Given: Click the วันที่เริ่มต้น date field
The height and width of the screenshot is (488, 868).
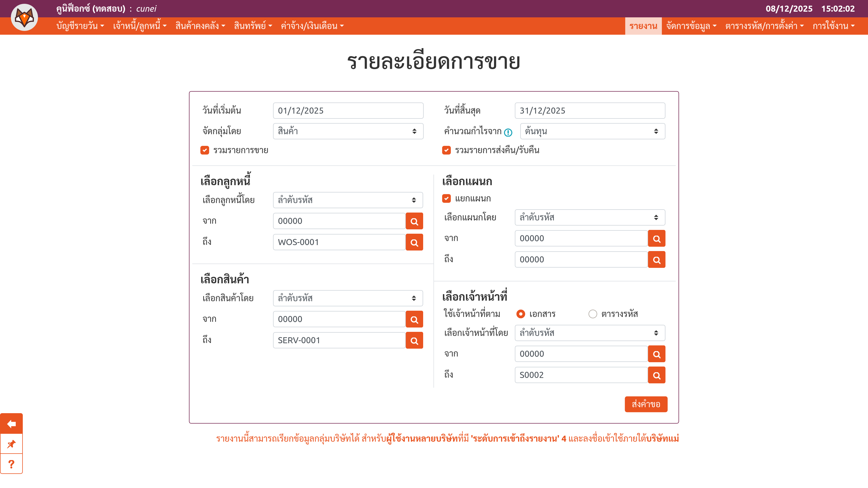Looking at the screenshot, I should point(348,111).
